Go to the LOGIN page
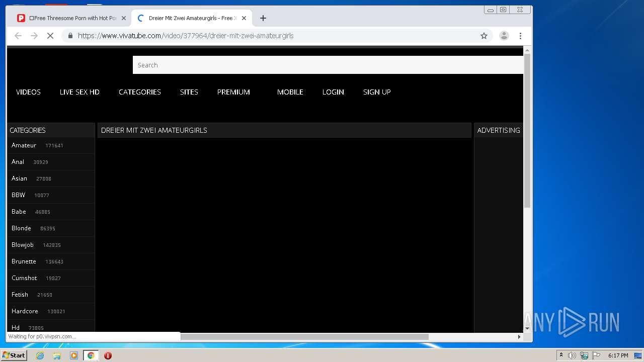This screenshot has height=362, width=644. click(x=333, y=92)
